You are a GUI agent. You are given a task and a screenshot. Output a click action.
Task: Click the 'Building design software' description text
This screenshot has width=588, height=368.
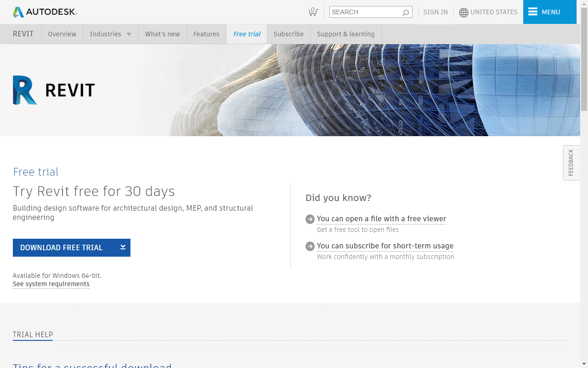(x=133, y=213)
